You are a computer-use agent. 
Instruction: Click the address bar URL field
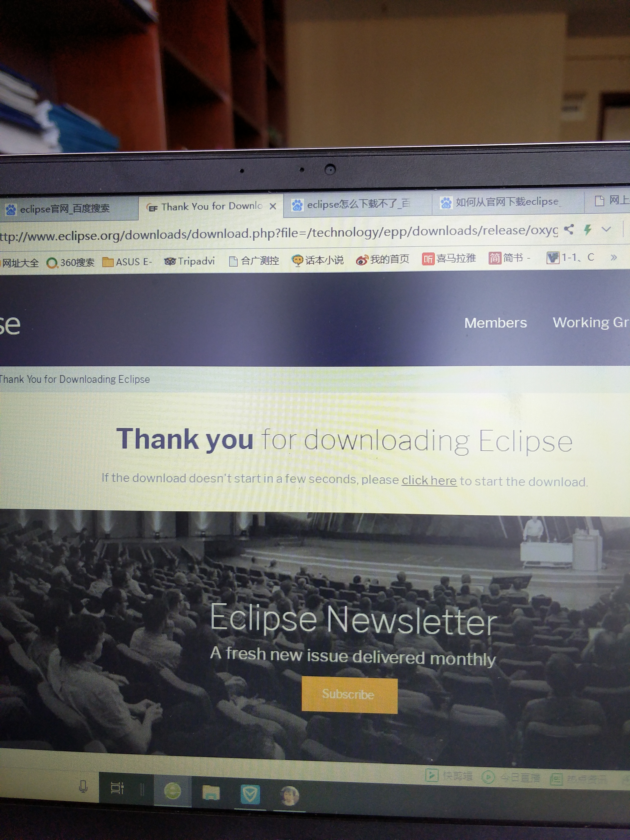pyautogui.click(x=279, y=233)
